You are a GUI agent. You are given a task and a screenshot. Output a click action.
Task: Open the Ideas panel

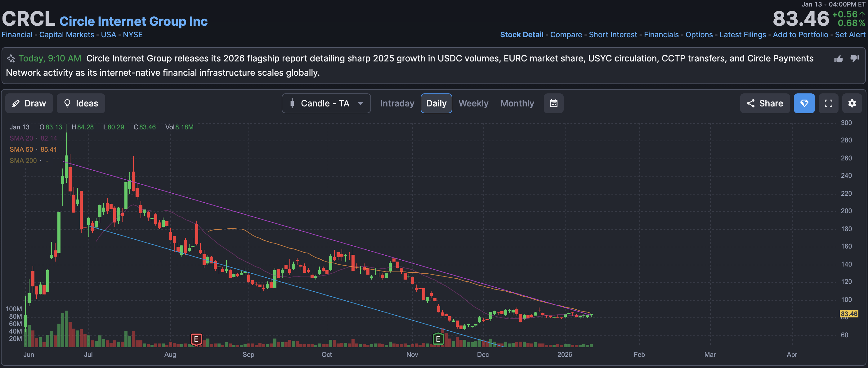81,103
